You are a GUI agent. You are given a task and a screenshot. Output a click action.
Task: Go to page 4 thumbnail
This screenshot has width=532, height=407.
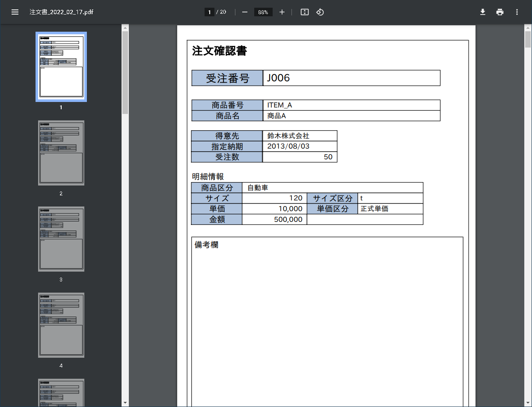(61, 325)
